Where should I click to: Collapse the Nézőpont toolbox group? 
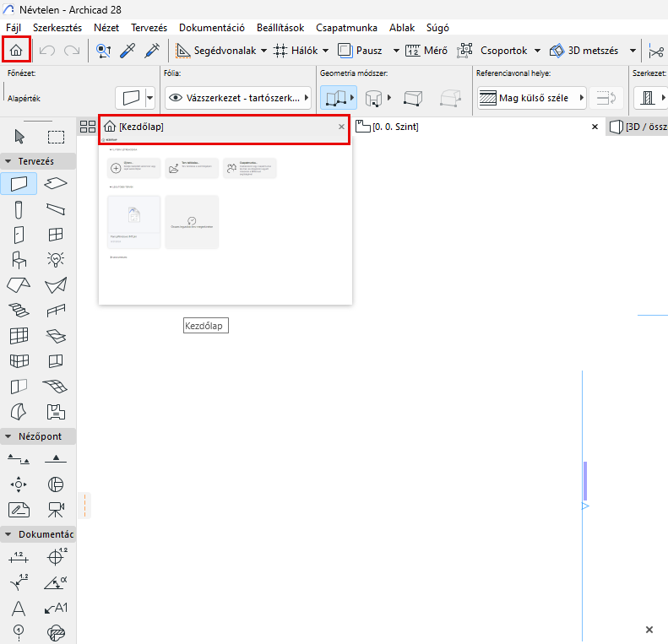(8, 436)
